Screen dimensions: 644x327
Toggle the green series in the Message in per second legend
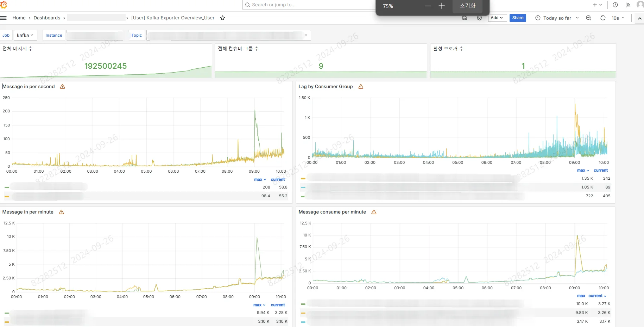click(x=7, y=187)
